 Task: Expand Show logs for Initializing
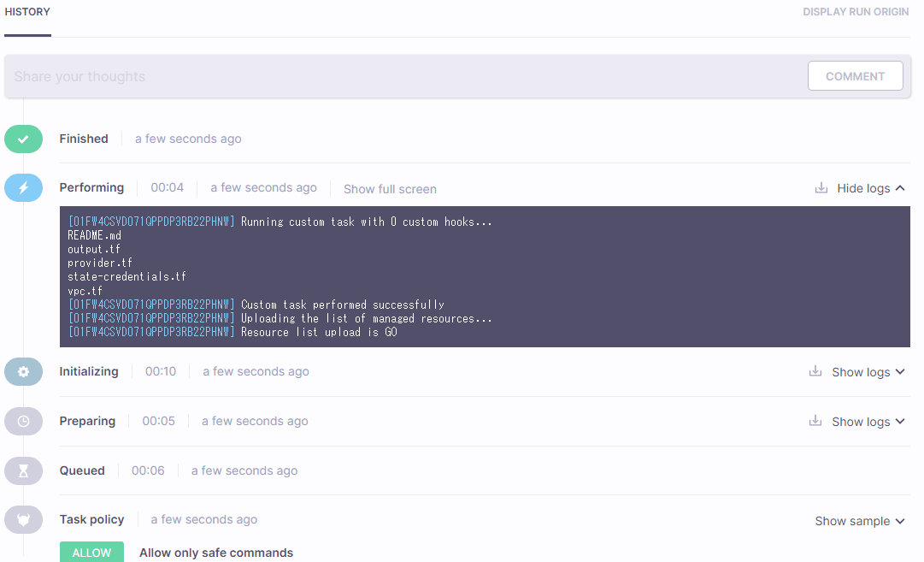click(x=868, y=372)
